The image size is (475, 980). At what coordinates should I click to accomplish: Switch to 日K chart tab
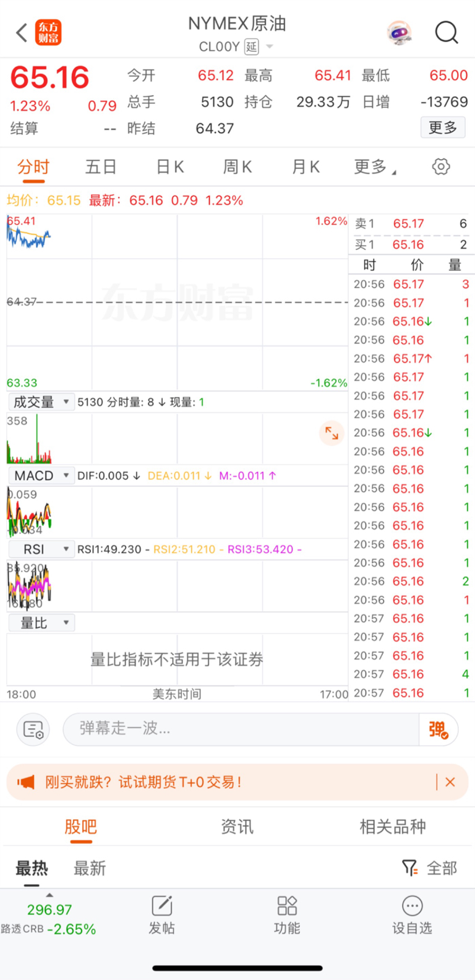(170, 167)
